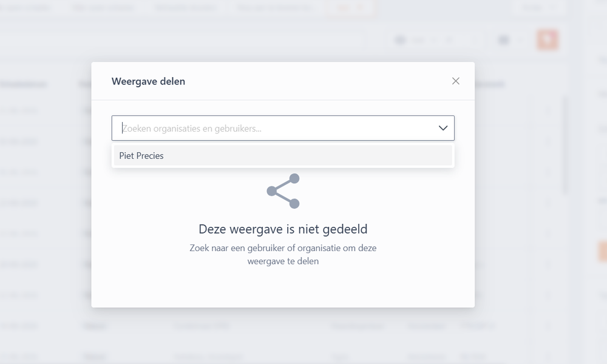Image resolution: width=607 pixels, height=364 pixels.
Task: Click the blurred column header right of the dialog
Action: (x=490, y=84)
